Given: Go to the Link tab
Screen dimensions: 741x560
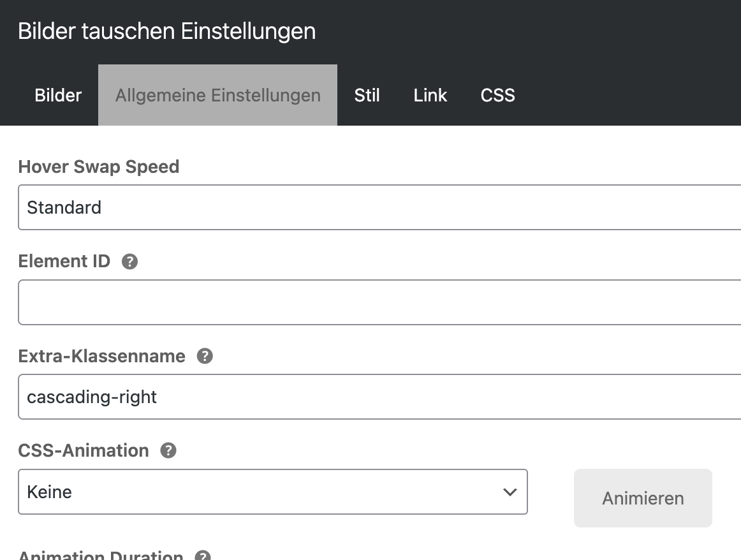Looking at the screenshot, I should click(430, 95).
